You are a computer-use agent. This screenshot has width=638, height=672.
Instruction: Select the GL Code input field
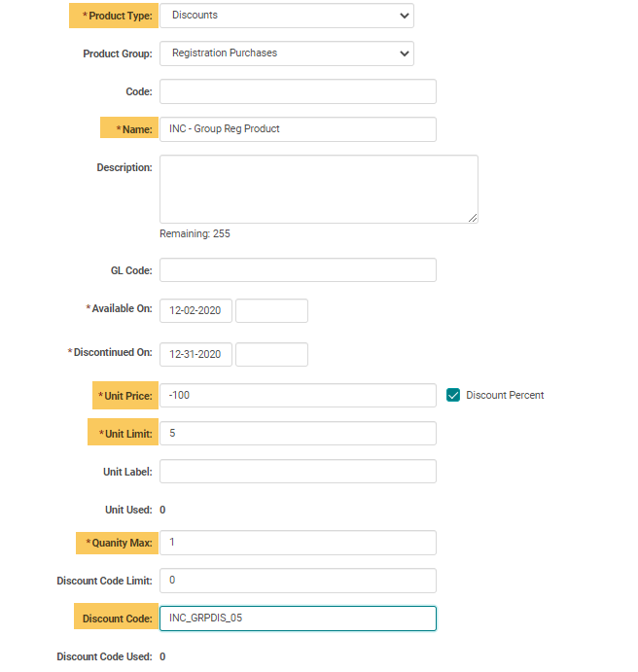[298, 270]
